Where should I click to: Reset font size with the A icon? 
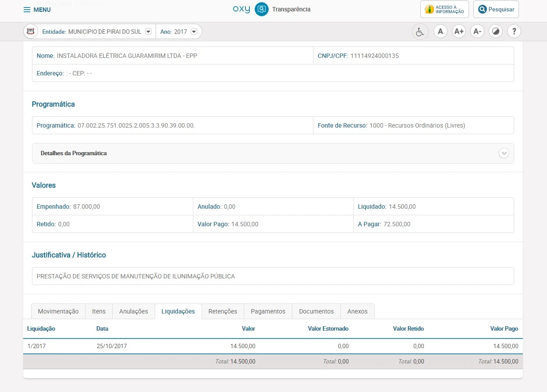coord(440,32)
